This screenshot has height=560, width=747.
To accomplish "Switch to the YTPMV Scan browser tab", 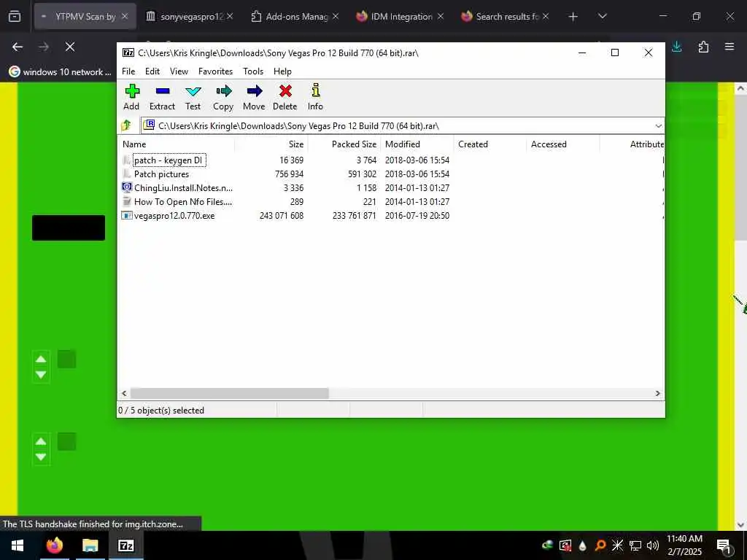I will pyautogui.click(x=85, y=17).
